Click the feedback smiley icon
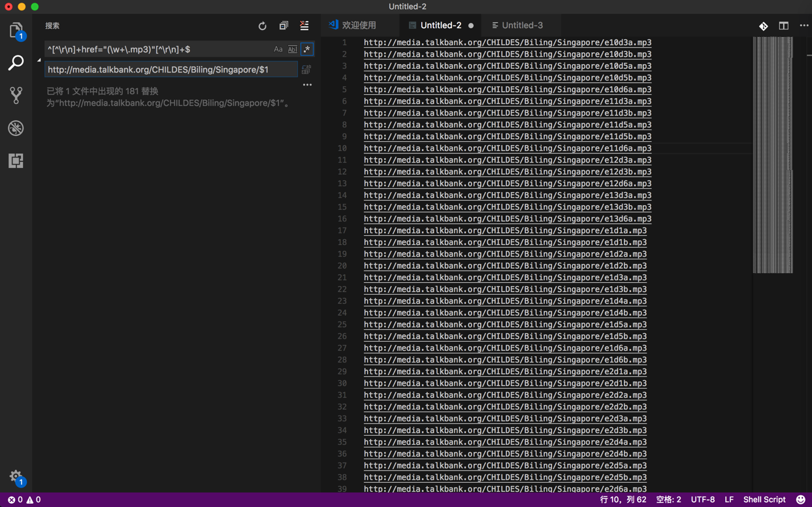The height and width of the screenshot is (507, 812). (801, 500)
